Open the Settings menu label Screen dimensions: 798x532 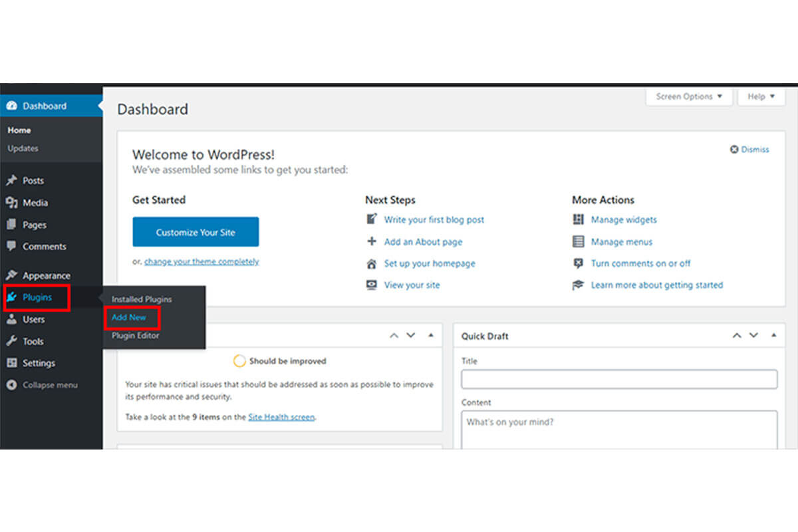[x=39, y=363]
